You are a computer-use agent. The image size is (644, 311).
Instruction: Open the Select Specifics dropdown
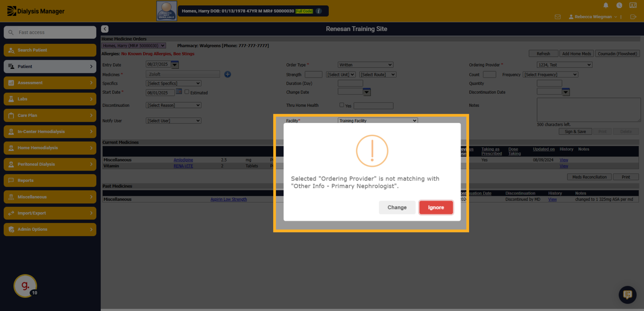[174, 83]
